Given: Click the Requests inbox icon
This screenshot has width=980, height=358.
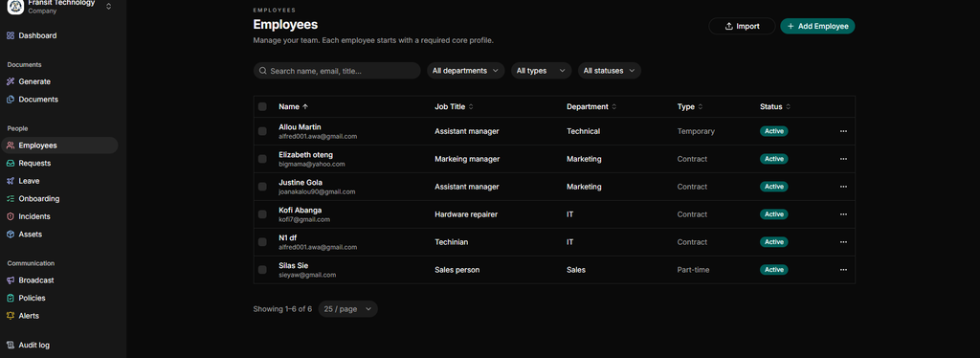Looking at the screenshot, I should (x=10, y=163).
